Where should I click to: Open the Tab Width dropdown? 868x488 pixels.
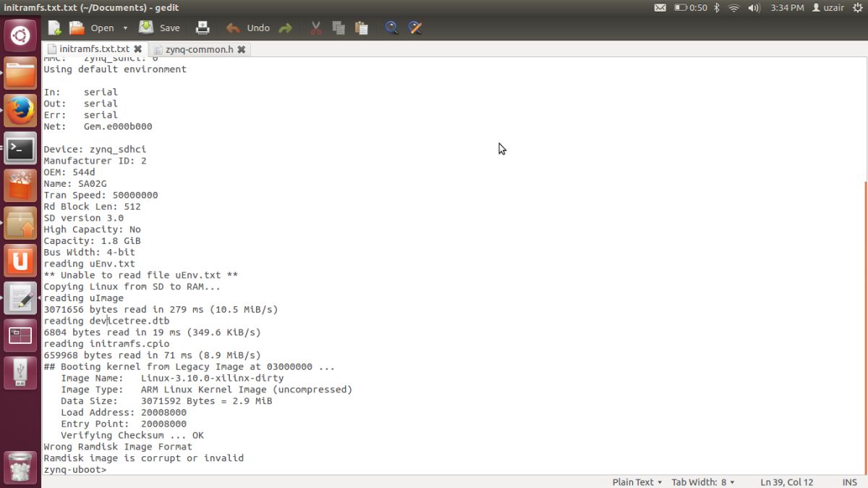tap(703, 481)
